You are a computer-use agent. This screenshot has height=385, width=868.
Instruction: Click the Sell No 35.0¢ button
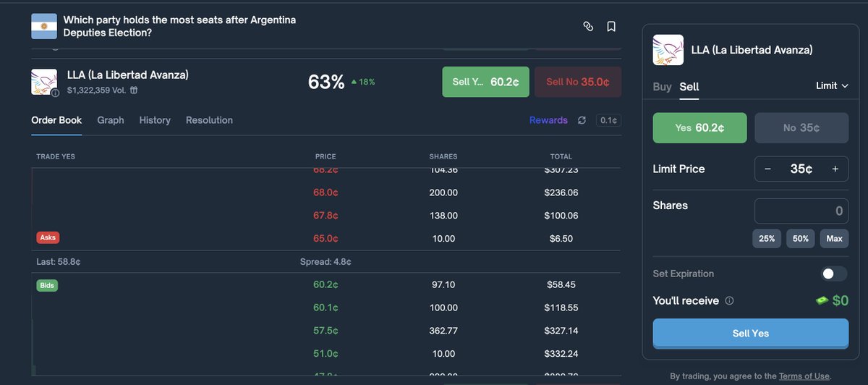(x=577, y=82)
